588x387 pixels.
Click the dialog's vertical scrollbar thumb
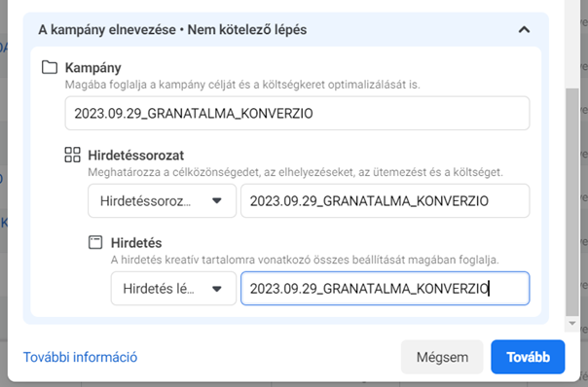(x=571, y=202)
